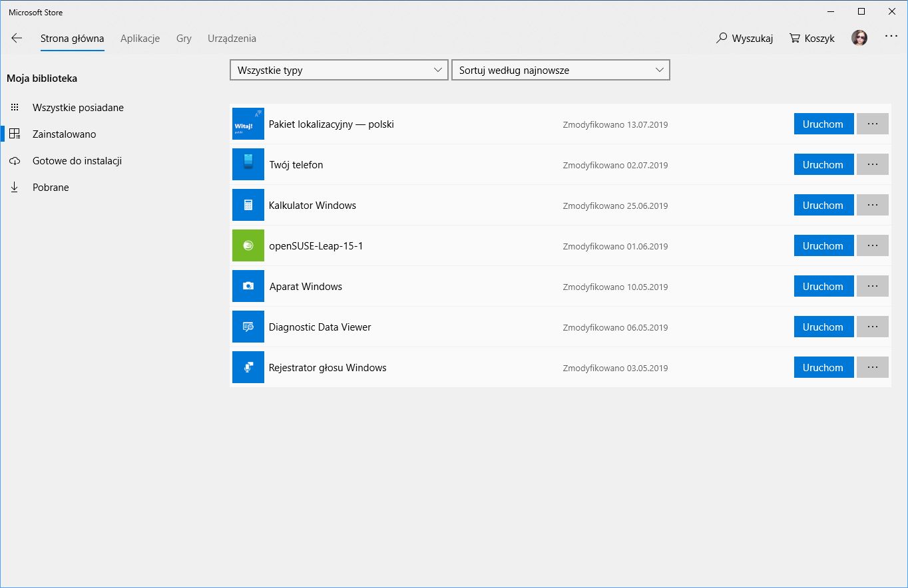
Task: Launch Diagnostic Data Viewer with Uruchom
Action: [823, 327]
